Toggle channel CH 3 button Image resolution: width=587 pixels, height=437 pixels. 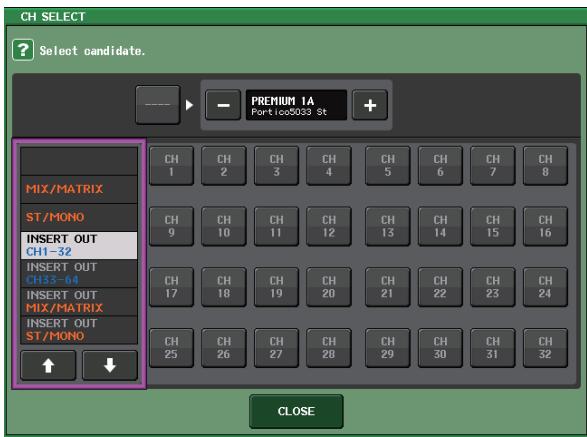click(276, 166)
